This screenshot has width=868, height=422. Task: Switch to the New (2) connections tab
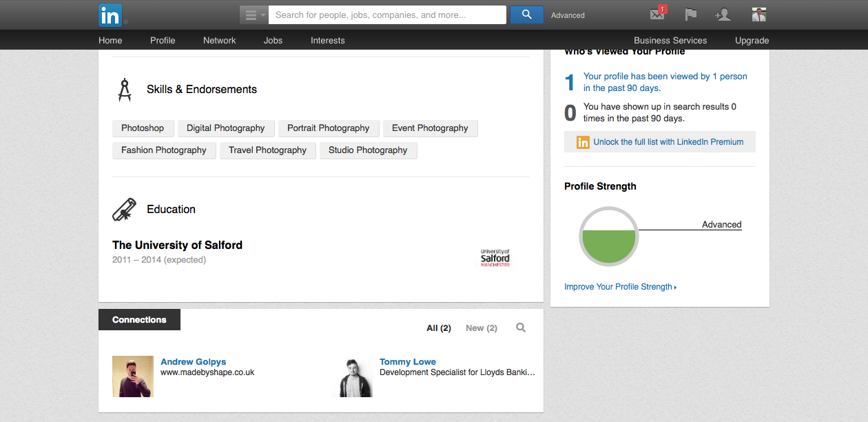pos(482,328)
